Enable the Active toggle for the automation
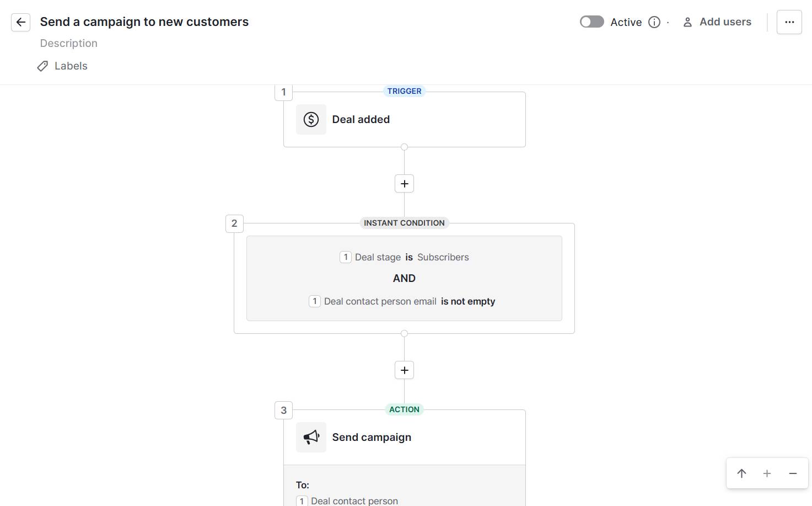 point(591,22)
